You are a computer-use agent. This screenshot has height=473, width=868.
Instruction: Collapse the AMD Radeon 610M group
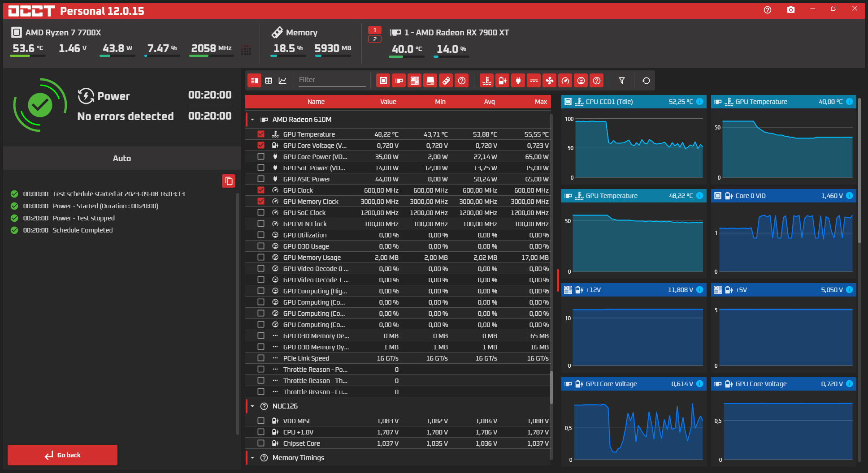pyautogui.click(x=252, y=120)
